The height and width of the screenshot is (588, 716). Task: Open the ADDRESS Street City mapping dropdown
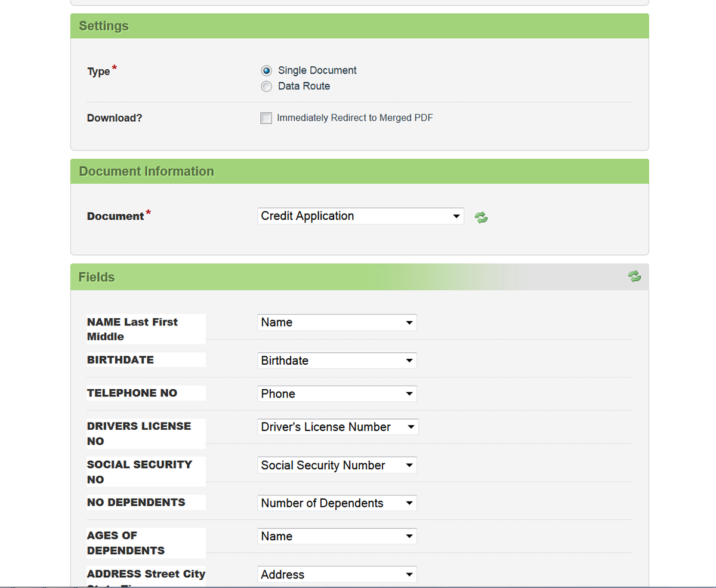(337, 574)
